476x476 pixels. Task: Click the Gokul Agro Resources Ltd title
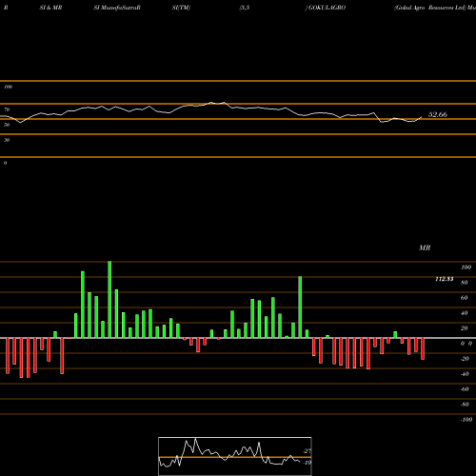pyautogui.click(x=429, y=8)
